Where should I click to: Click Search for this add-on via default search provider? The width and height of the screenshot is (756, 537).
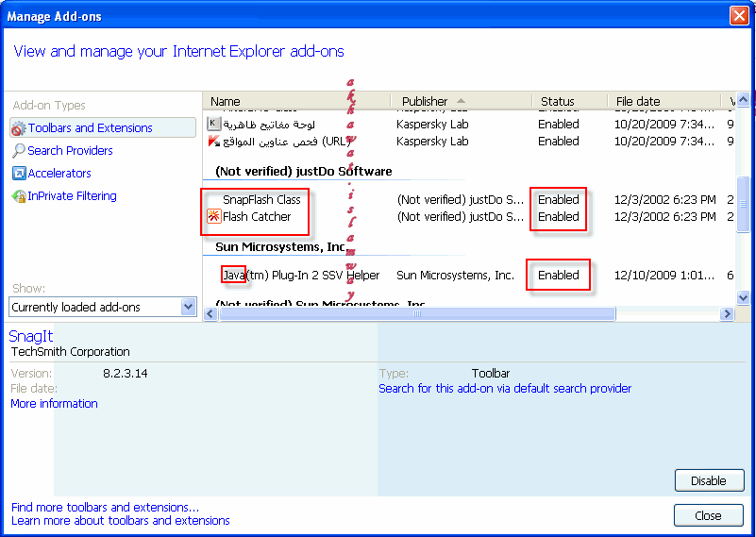(505, 389)
